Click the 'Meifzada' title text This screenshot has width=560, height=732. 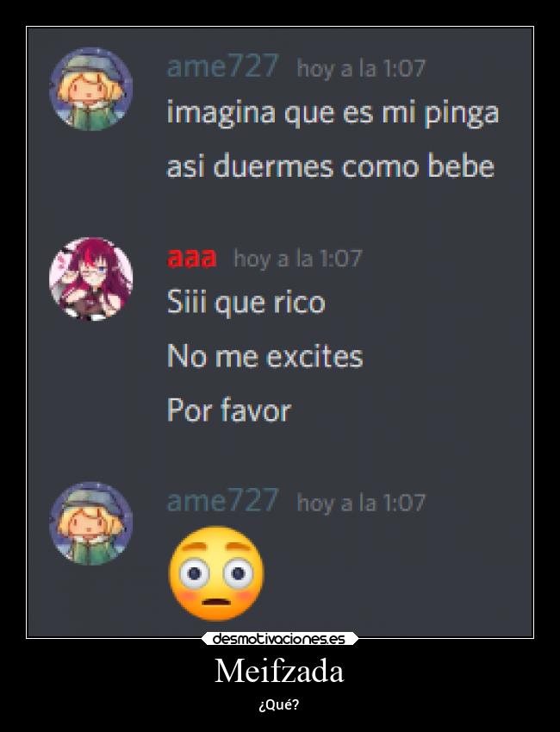[279, 672]
